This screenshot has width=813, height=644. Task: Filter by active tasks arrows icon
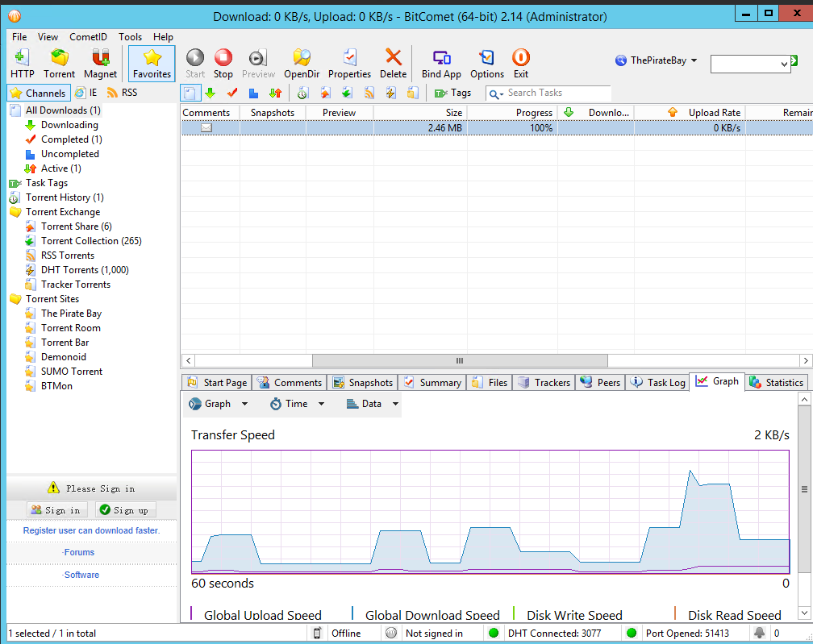275,93
